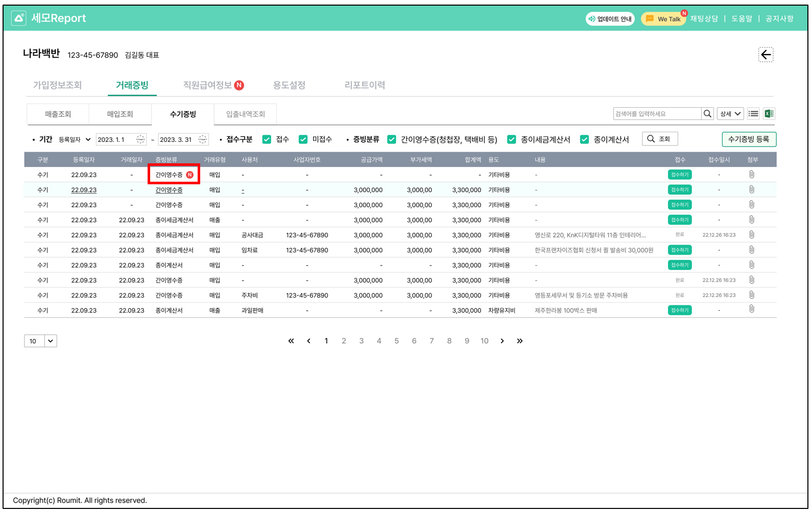
Task: Disable the 종이세금계산서 filter checkbox
Action: click(511, 139)
